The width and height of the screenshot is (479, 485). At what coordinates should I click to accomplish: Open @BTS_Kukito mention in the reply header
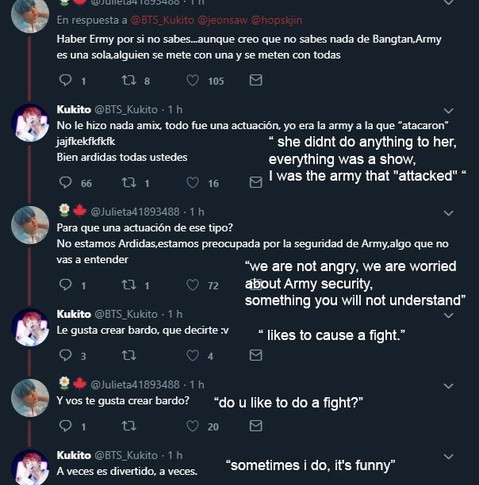(162, 20)
